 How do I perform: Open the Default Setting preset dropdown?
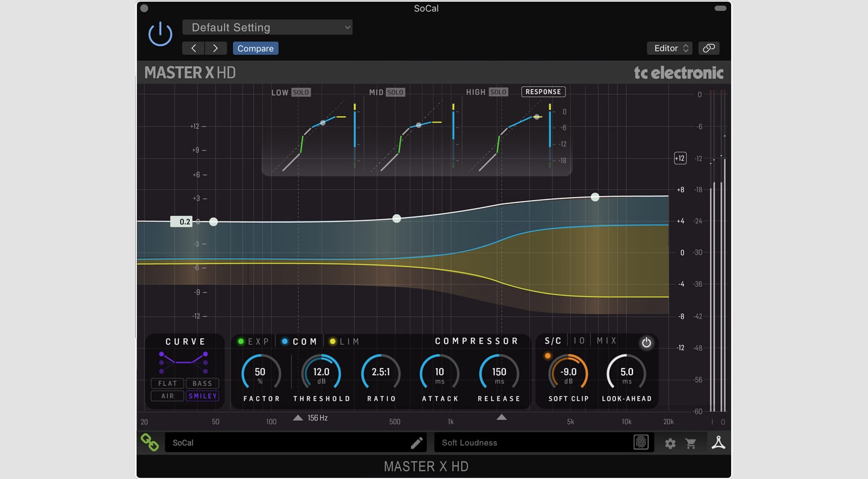267,27
